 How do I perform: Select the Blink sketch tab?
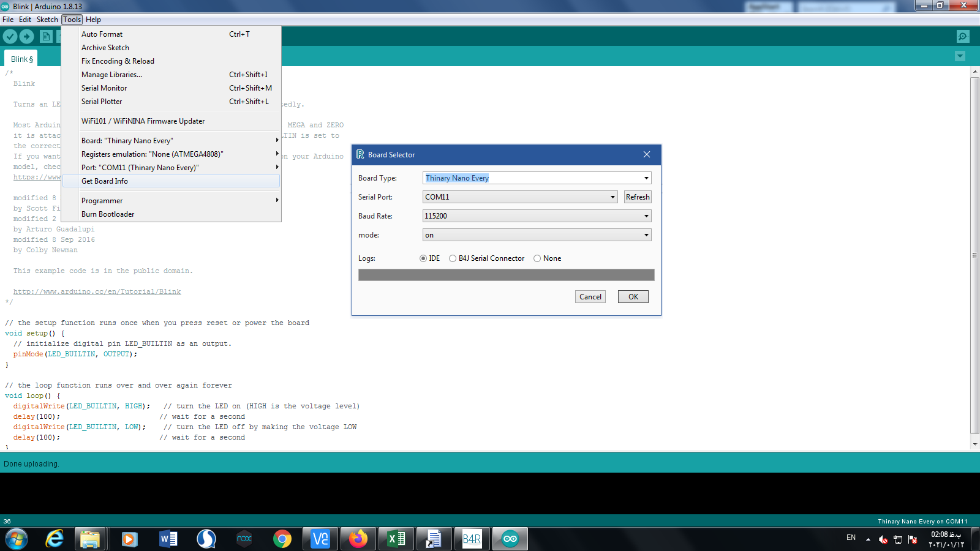[21, 59]
